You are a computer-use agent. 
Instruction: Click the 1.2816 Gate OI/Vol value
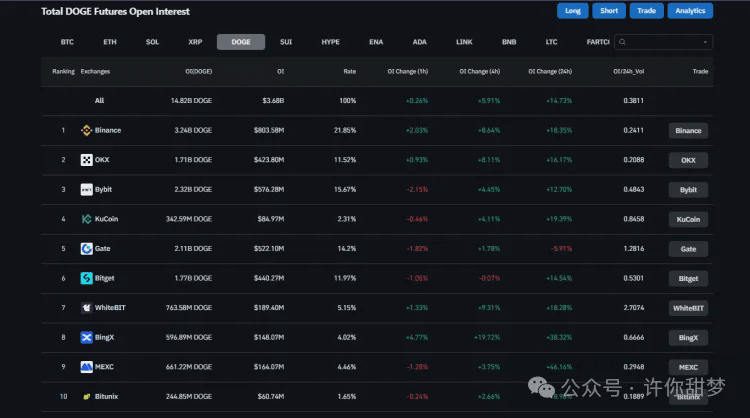633,249
